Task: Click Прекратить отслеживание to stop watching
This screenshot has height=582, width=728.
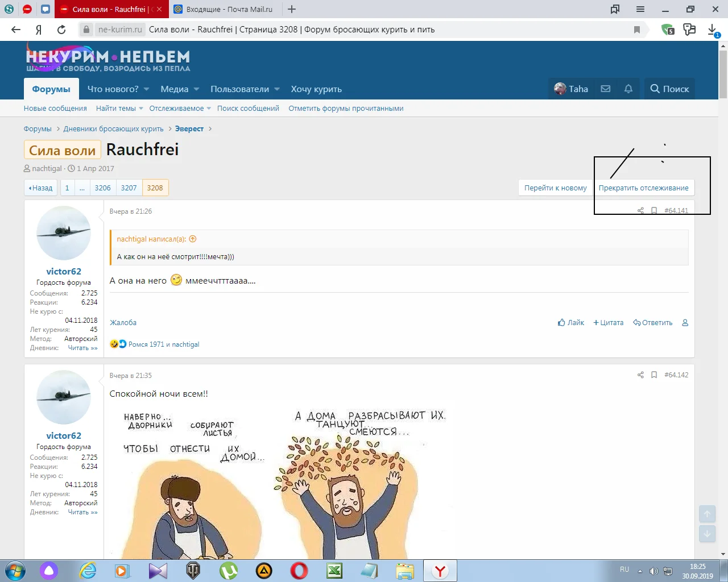Action: 643,188
